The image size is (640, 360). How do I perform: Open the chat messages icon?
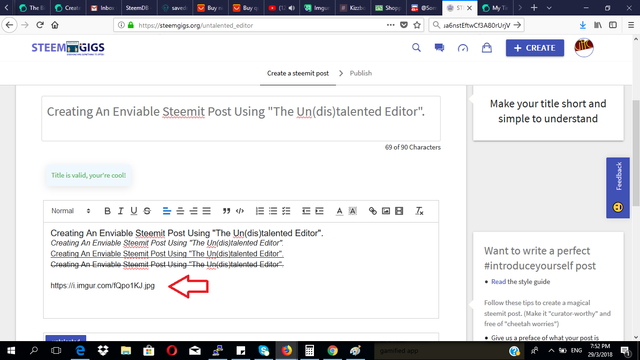(x=439, y=48)
